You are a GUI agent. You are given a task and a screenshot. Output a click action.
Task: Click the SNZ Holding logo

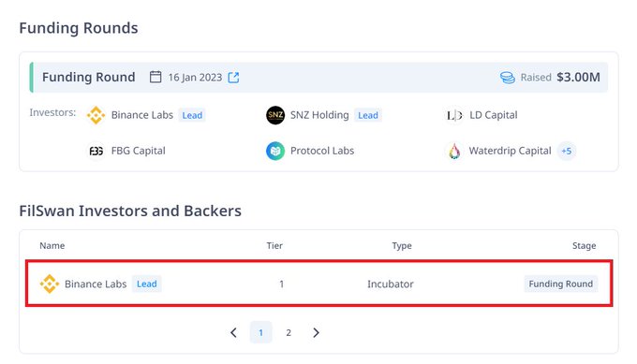coord(275,115)
